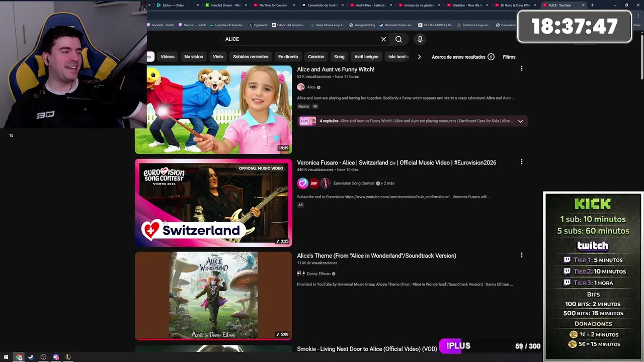
Task: Select the Subidas recientes filter chip
Action: coord(251,57)
